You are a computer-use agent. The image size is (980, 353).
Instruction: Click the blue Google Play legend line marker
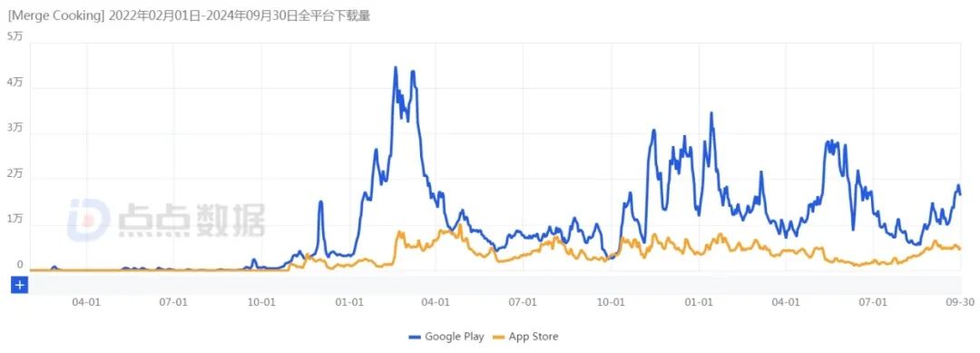(x=415, y=338)
